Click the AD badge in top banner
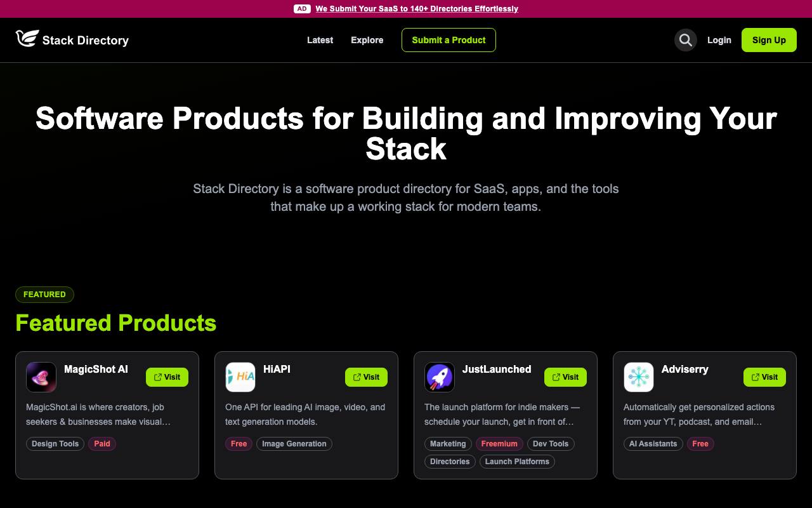The width and height of the screenshot is (812, 508). click(x=302, y=9)
